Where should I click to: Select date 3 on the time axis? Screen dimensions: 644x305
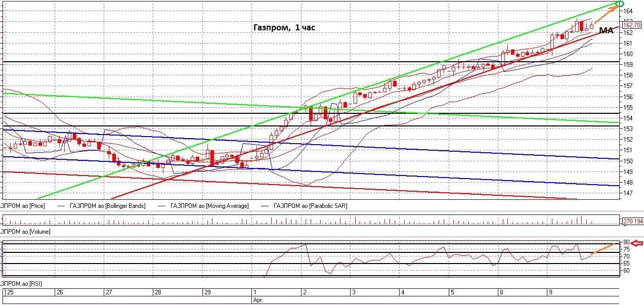pos(354,292)
